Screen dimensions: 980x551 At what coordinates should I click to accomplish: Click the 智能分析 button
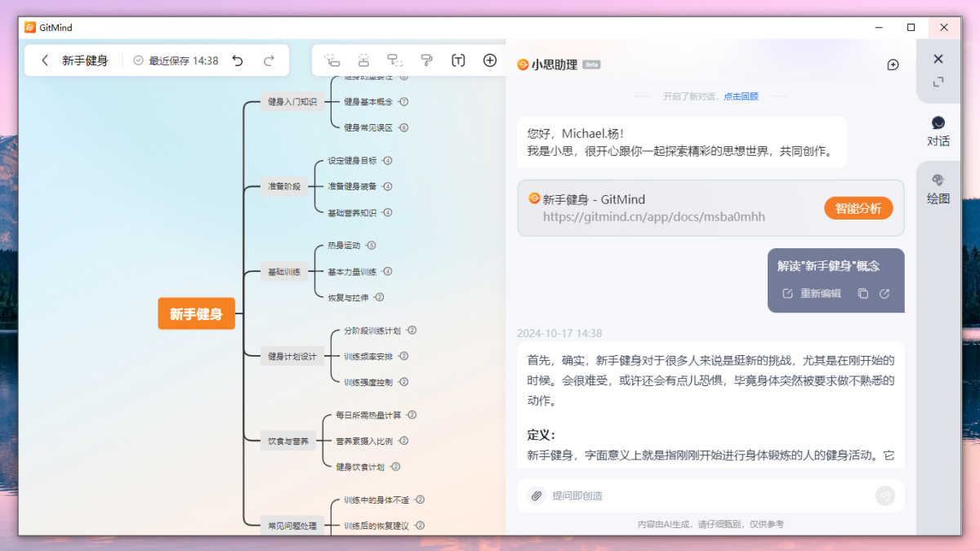[x=858, y=208]
